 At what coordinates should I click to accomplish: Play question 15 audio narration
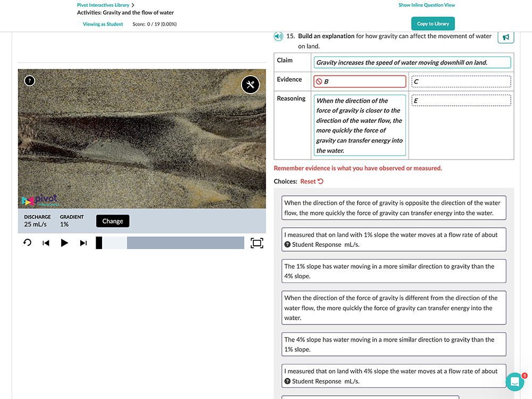click(x=278, y=36)
